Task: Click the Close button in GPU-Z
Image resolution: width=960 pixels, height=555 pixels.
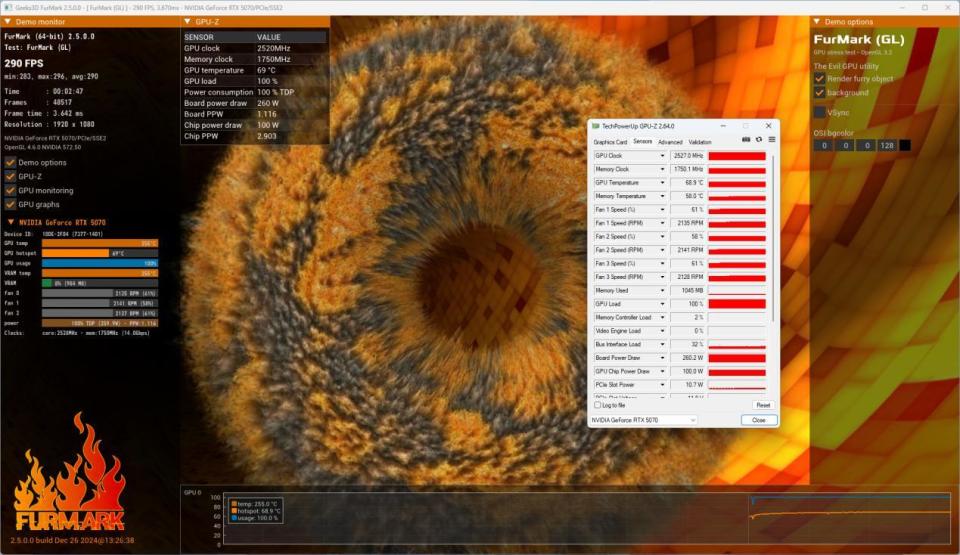Action: [759, 420]
